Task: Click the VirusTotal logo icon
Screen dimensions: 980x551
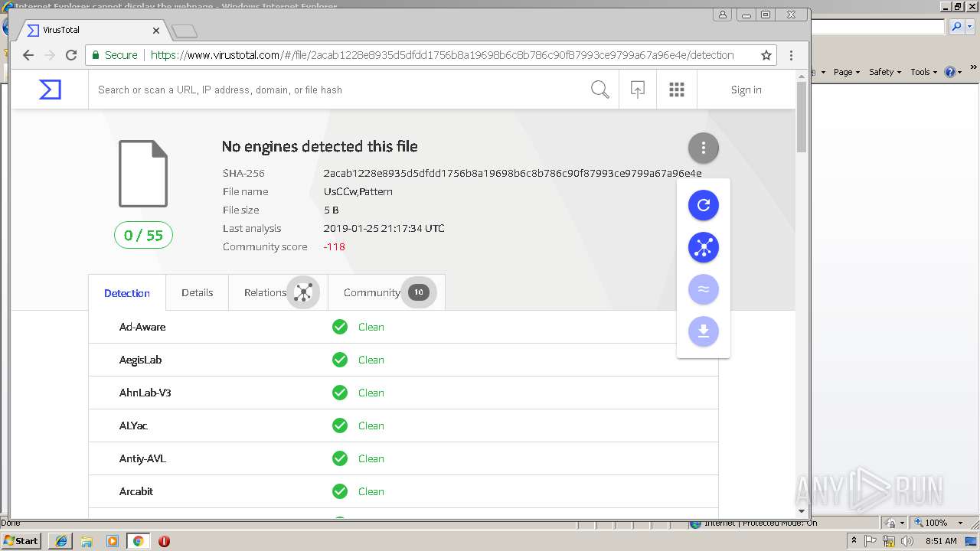Action: 50,90
